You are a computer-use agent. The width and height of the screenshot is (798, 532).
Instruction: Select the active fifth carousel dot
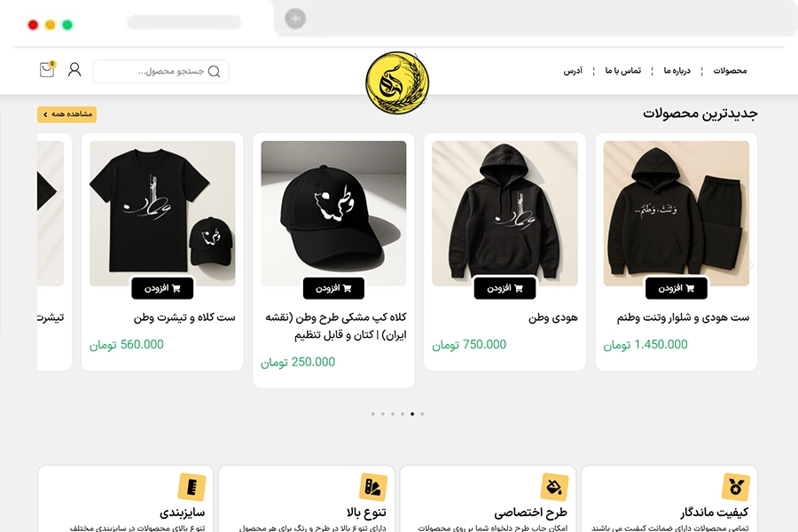point(412,414)
